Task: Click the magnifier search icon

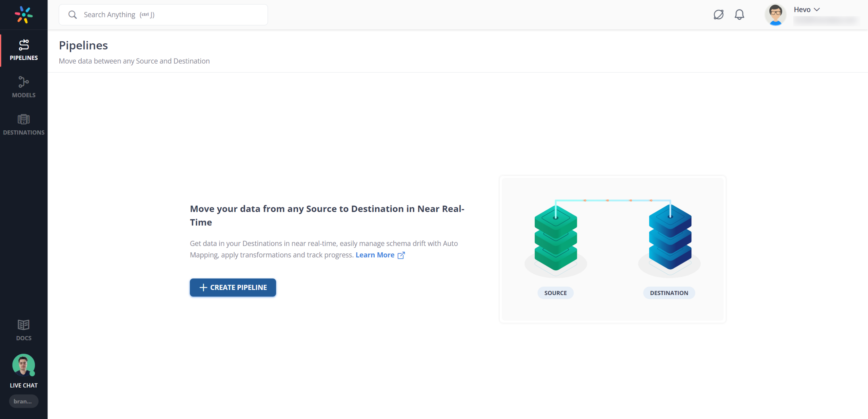Action: 72,15
